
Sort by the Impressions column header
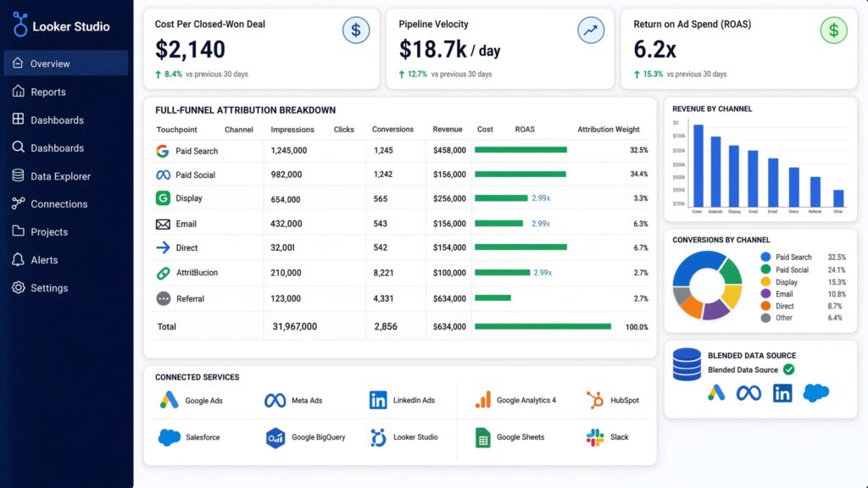pos(292,130)
